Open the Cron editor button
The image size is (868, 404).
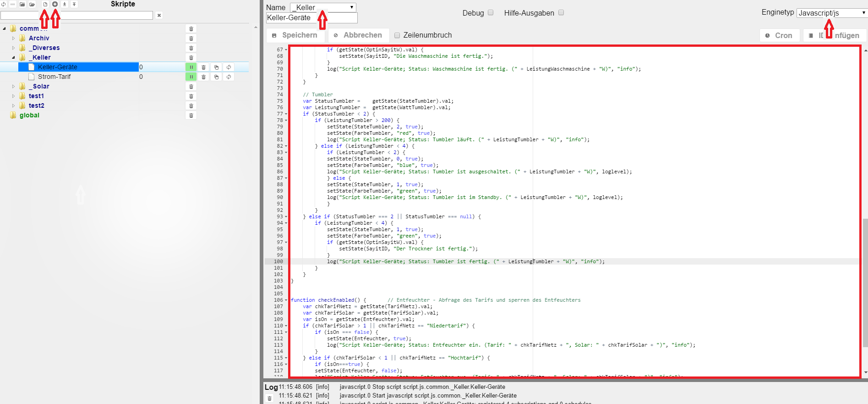(779, 35)
